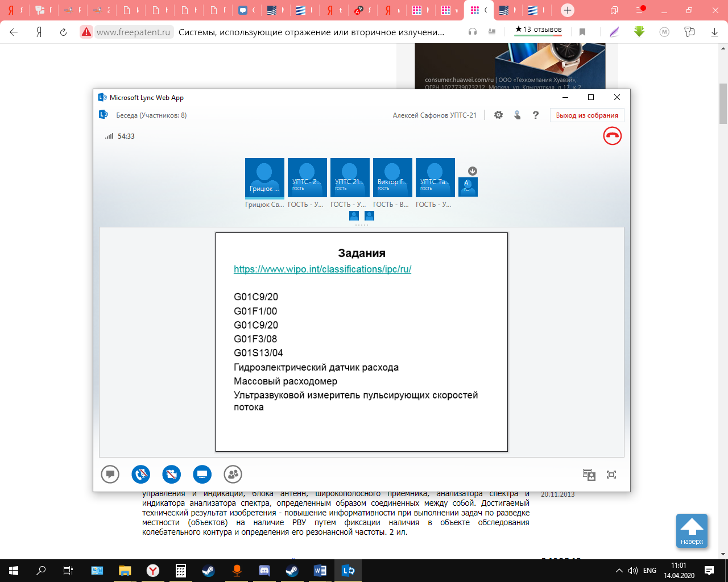Toggle full-screen view of the presentation
The image size is (728, 582).
(x=611, y=475)
